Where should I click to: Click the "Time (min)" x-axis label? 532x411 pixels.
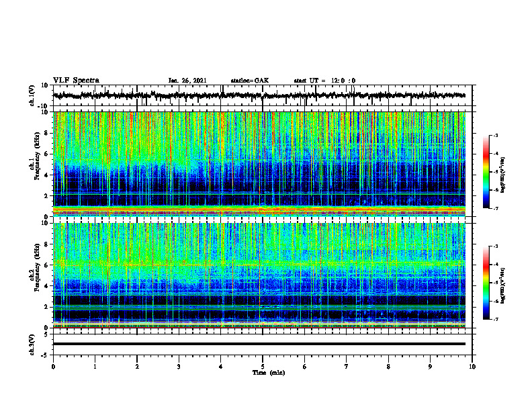click(269, 373)
